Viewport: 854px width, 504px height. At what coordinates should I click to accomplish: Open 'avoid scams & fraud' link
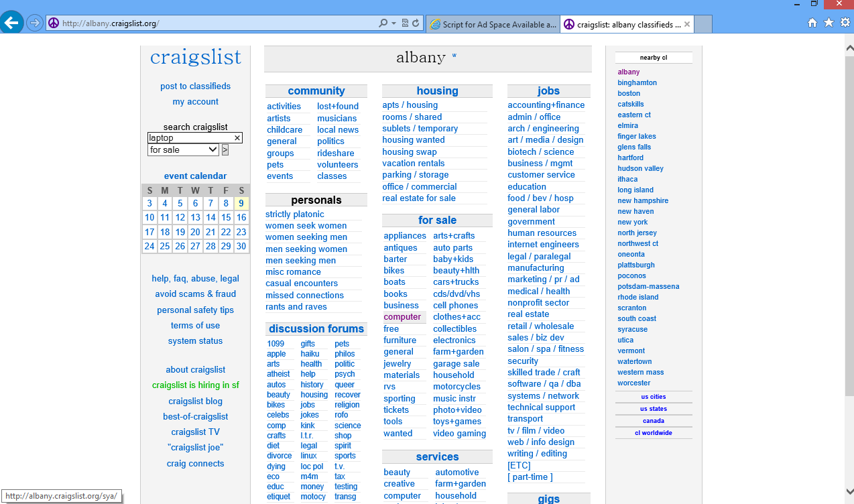195,294
